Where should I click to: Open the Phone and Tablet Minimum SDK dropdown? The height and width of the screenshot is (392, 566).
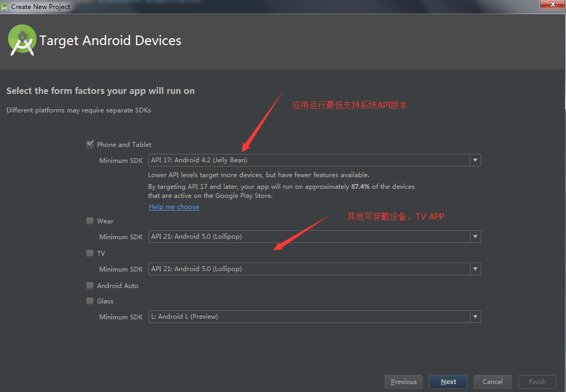(x=475, y=160)
